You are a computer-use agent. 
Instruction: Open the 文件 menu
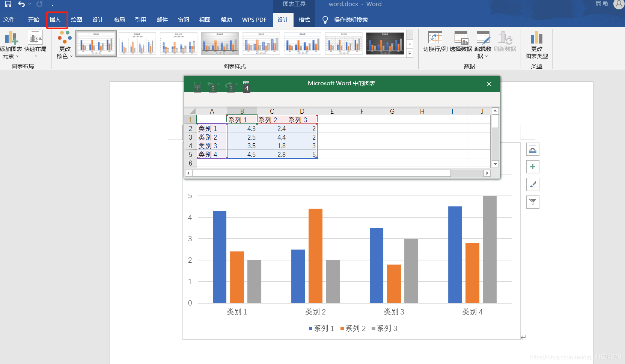pos(9,20)
